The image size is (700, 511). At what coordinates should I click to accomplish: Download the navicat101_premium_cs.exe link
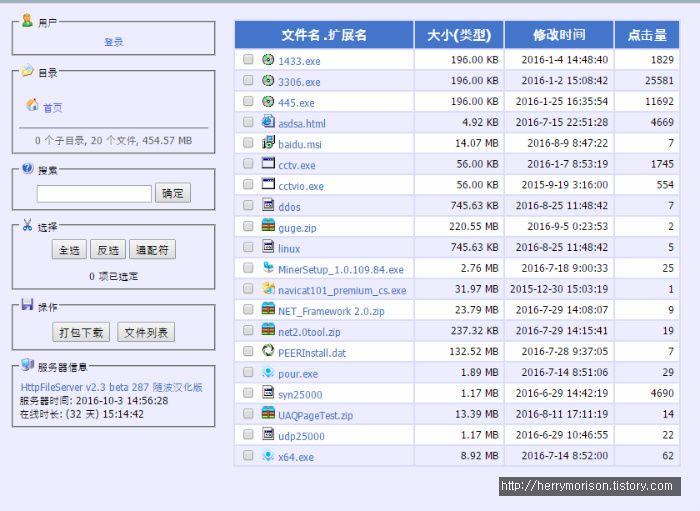tap(342, 291)
